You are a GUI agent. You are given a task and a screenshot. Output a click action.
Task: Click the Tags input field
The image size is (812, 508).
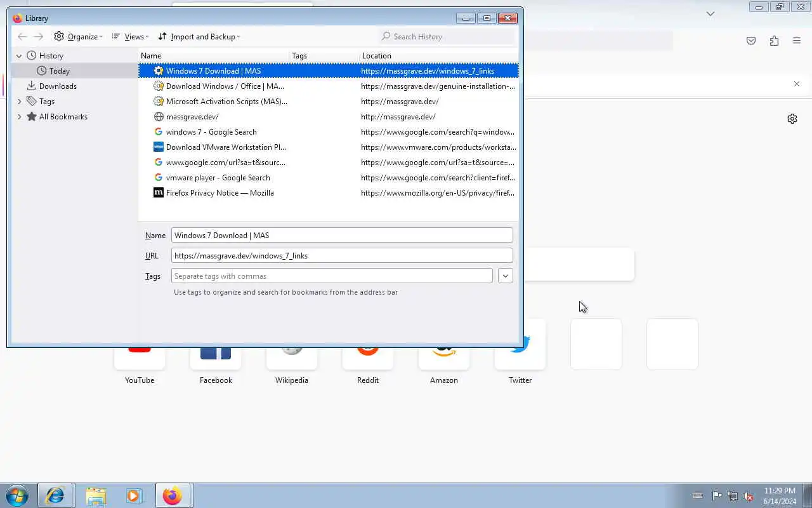click(x=332, y=276)
